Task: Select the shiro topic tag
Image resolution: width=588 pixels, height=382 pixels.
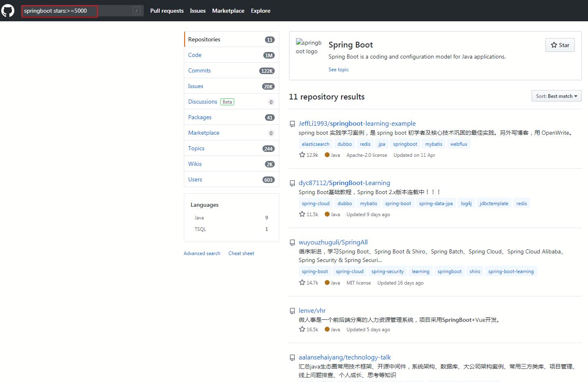Action: click(x=475, y=271)
